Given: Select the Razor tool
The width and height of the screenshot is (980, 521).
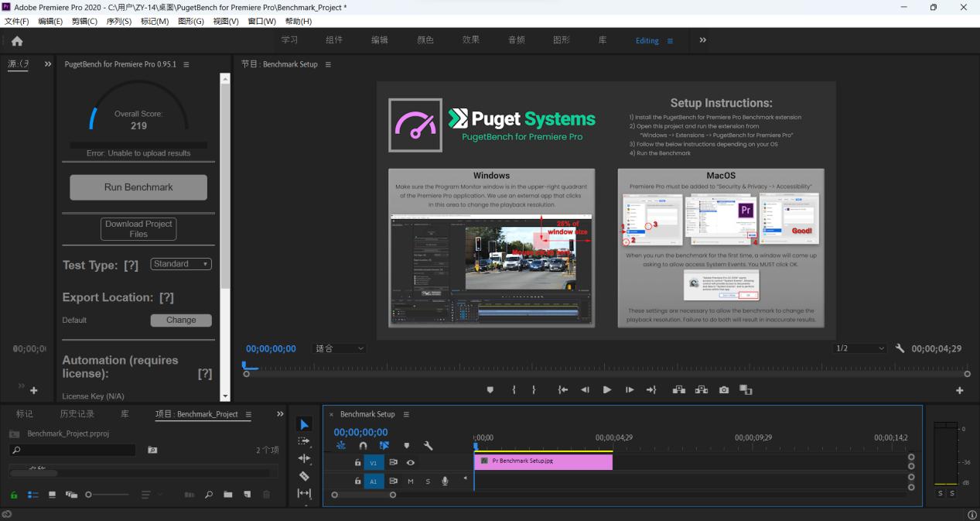Looking at the screenshot, I should tap(304, 476).
